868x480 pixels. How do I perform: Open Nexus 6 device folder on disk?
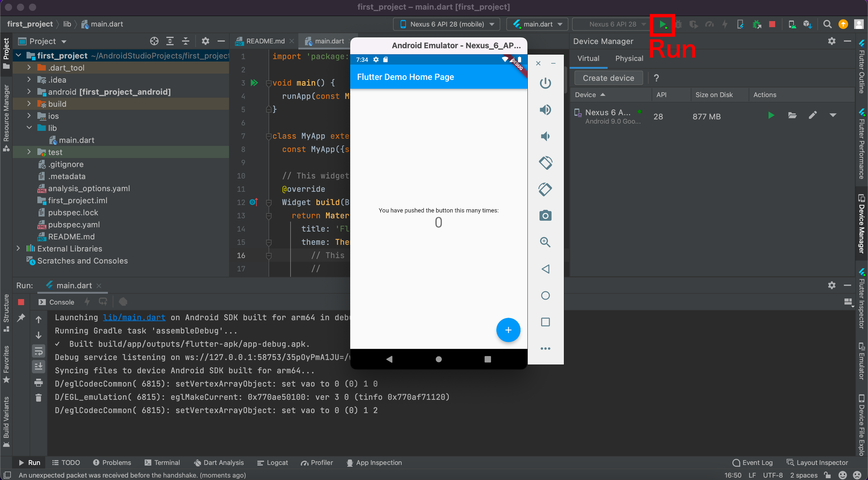pyautogui.click(x=792, y=115)
